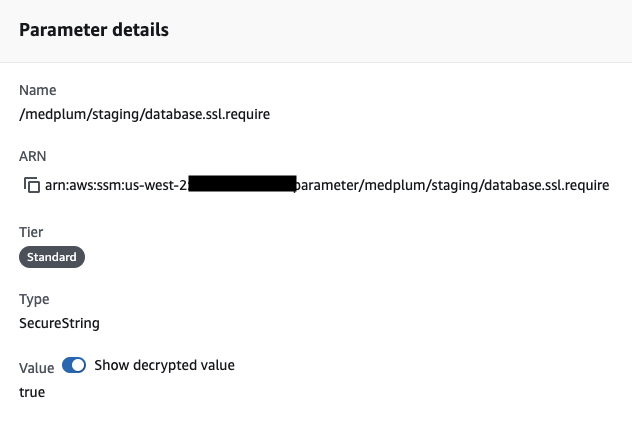Click blank area right of the true value
The image size is (632, 421).
(x=300, y=392)
